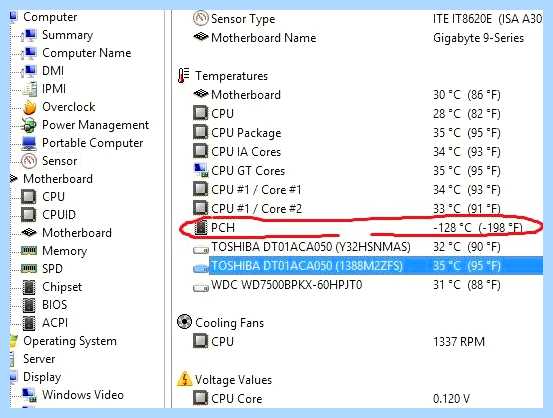Select the Server tree node

pos(39,359)
